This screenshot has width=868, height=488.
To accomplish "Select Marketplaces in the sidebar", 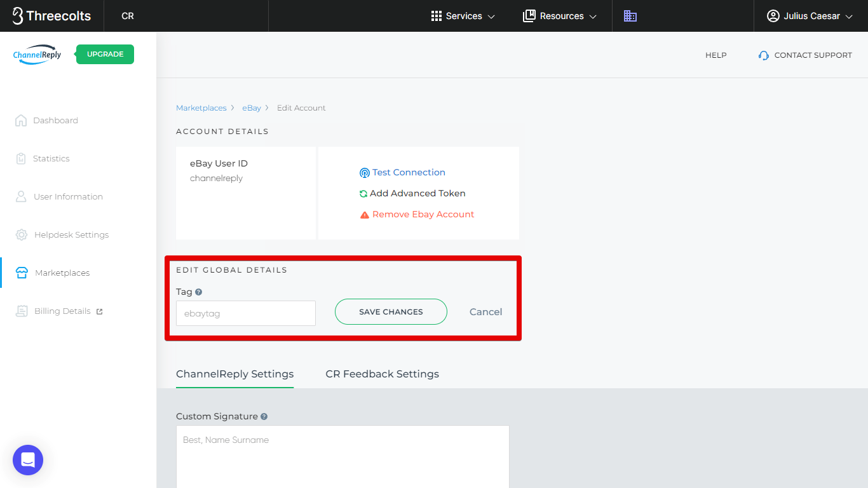I will [53, 273].
